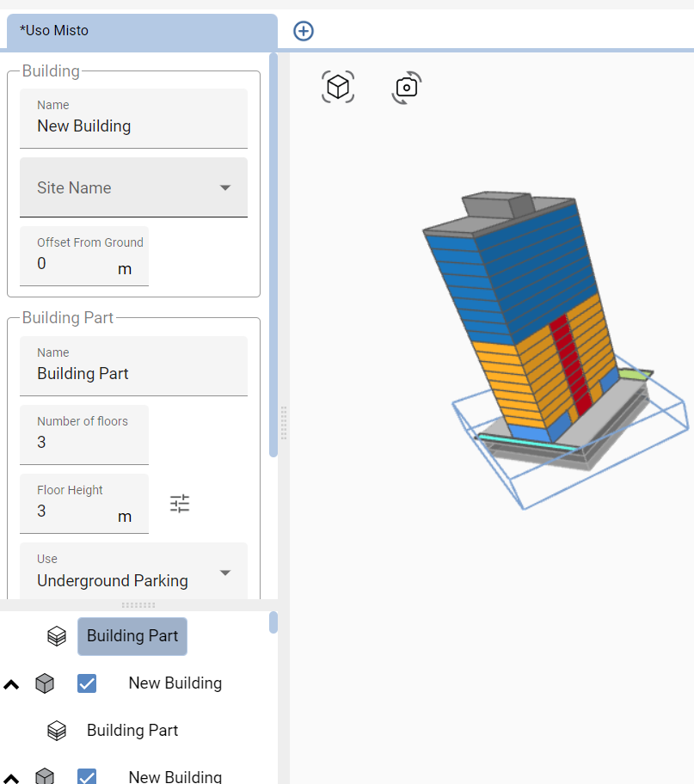Viewport: 694px width, 784px height.
Task: Select first New Building tree label
Action: pyautogui.click(x=175, y=683)
